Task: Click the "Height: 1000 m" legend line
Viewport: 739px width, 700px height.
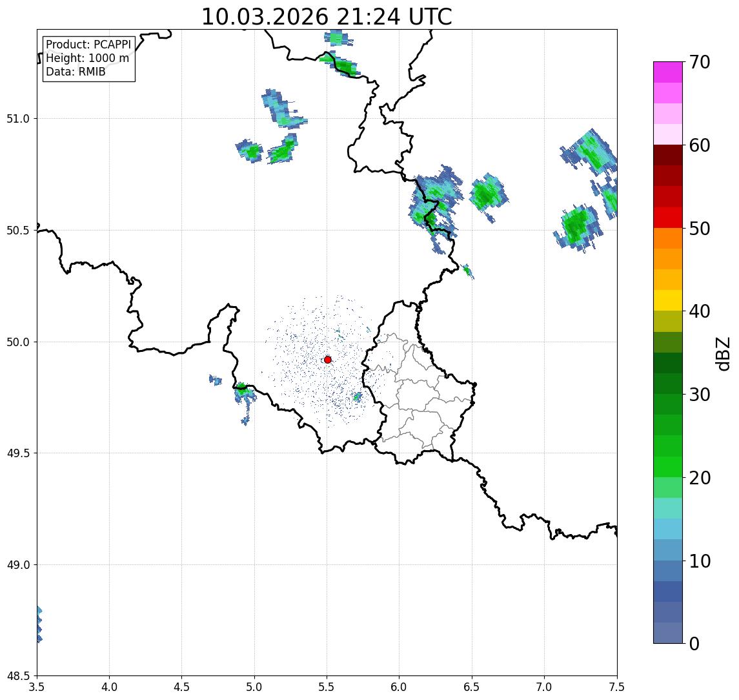Action: point(87,58)
